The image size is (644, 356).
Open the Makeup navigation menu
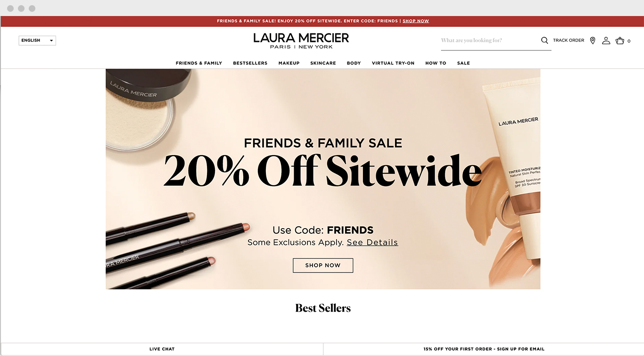coord(289,63)
